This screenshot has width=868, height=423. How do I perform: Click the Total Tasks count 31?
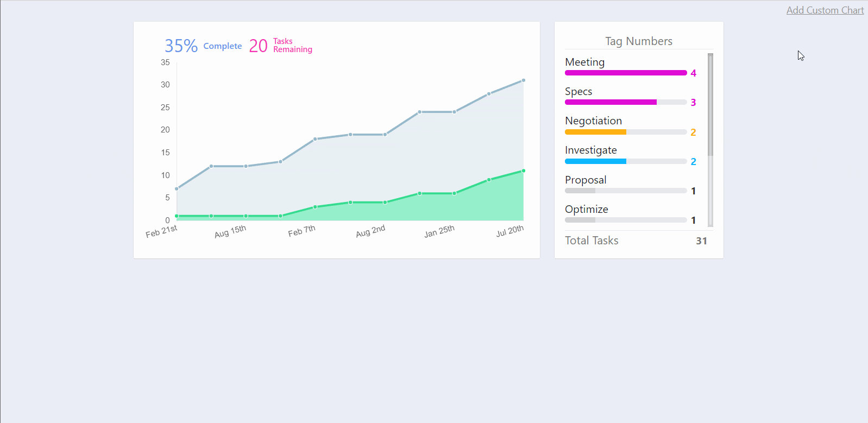[701, 241]
